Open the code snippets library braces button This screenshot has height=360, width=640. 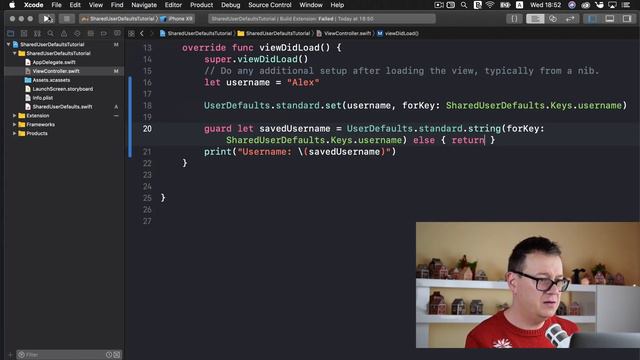click(514, 19)
